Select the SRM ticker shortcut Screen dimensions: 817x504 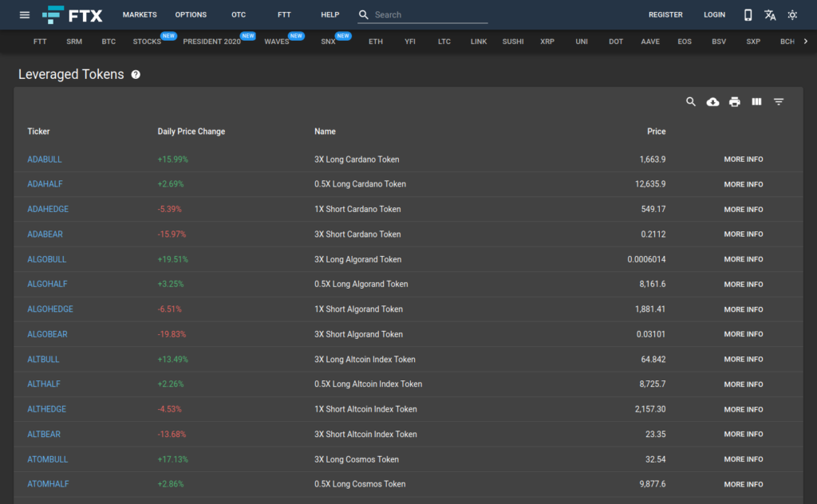[x=74, y=41]
